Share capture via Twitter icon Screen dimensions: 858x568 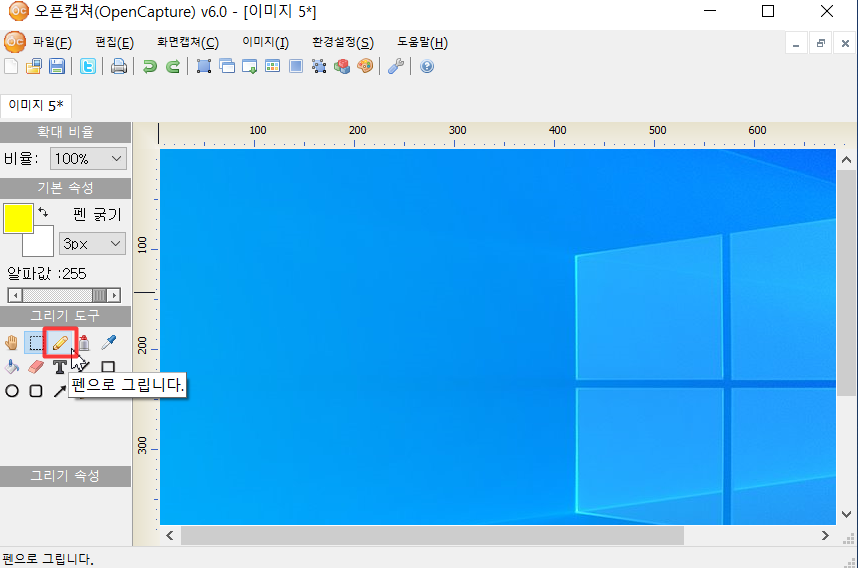pos(88,66)
